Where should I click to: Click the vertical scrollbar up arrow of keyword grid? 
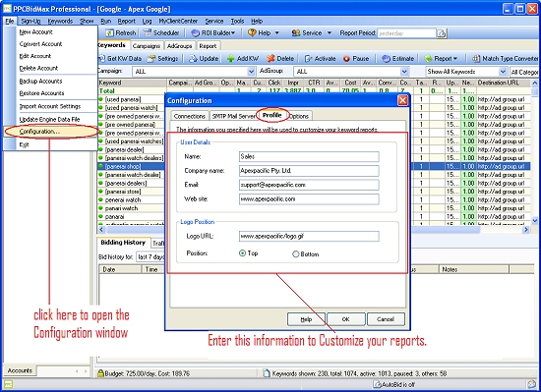coord(535,83)
